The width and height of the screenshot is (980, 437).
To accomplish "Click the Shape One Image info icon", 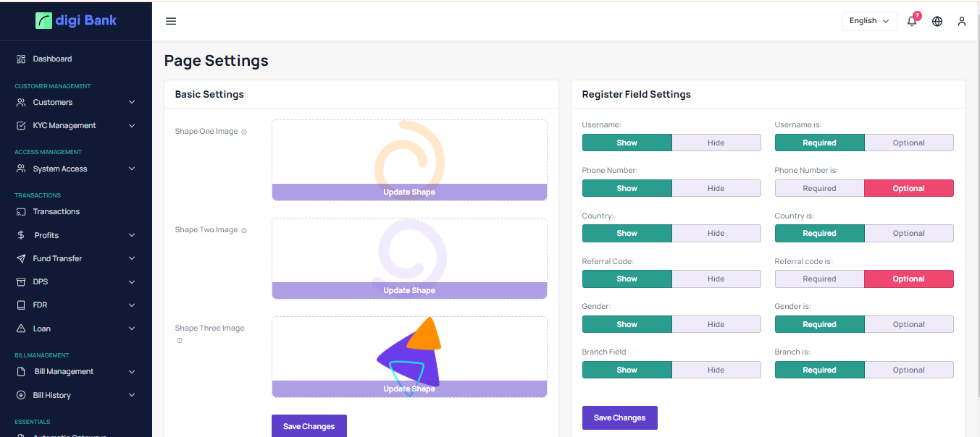I will (x=244, y=132).
